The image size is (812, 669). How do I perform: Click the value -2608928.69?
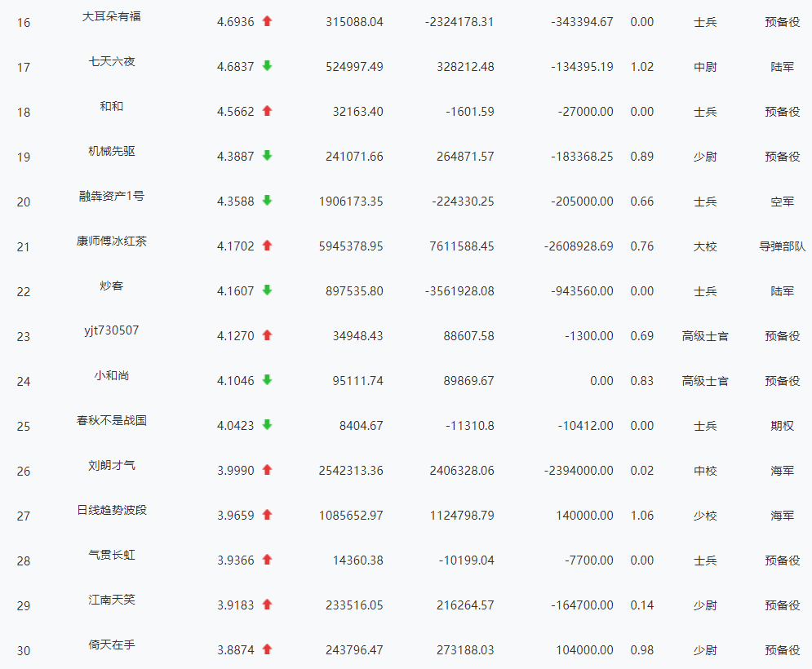pos(579,246)
